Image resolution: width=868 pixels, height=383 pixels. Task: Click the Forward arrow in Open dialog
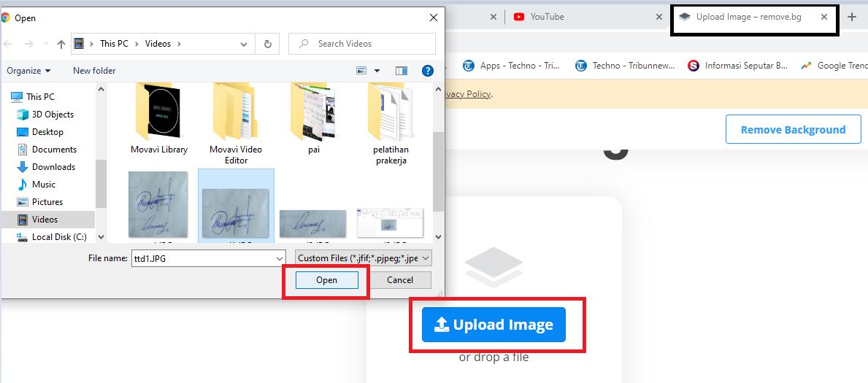click(28, 44)
